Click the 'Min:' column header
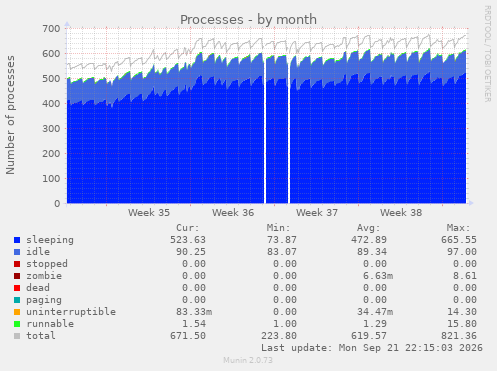 click(278, 228)
